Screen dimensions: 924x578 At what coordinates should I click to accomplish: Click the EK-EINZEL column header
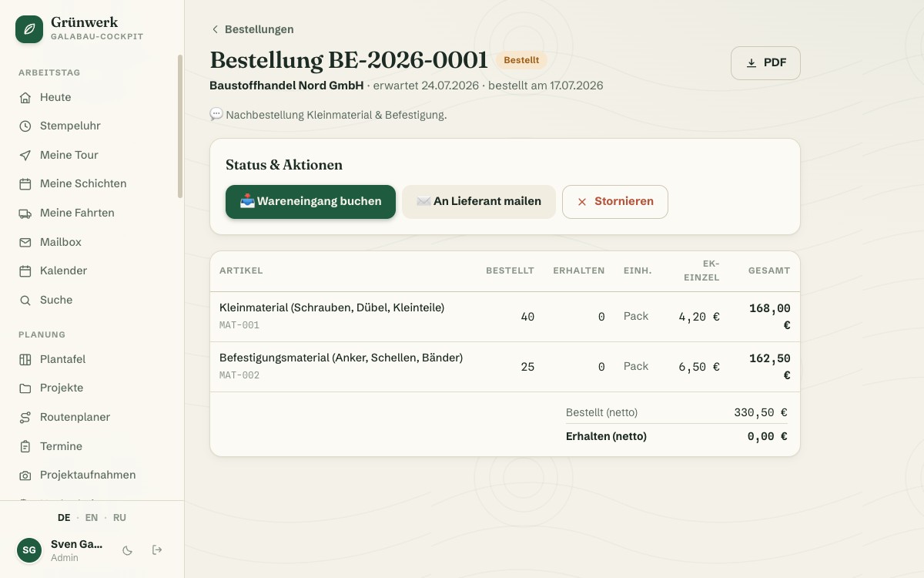coord(700,271)
